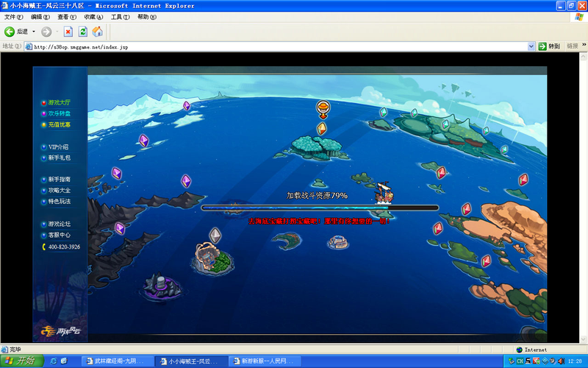Click the purple gem above the dark rocky island
The height and width of the screenshot is (368, 588).
(x=186, y=181)
